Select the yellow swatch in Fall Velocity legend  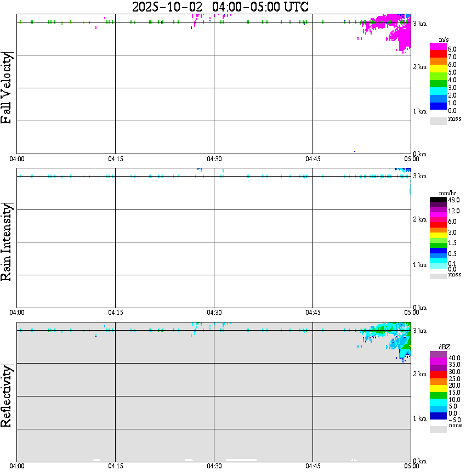[438, 69]
